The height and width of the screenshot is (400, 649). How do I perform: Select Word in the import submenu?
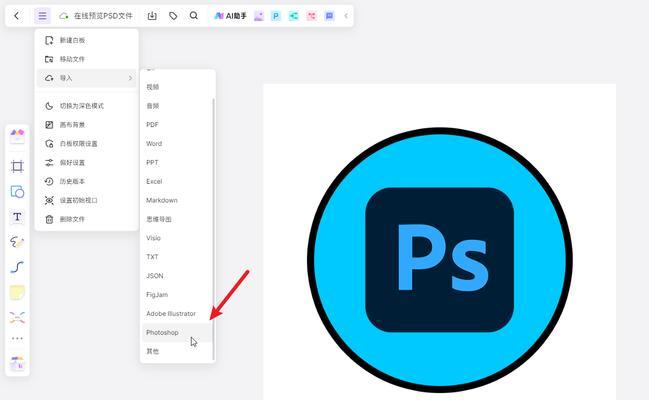click(177, 144)
